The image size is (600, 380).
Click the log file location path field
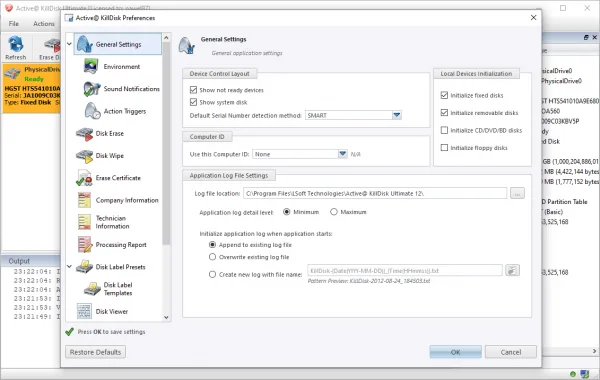pyautogui.click(x=375, y=193)
